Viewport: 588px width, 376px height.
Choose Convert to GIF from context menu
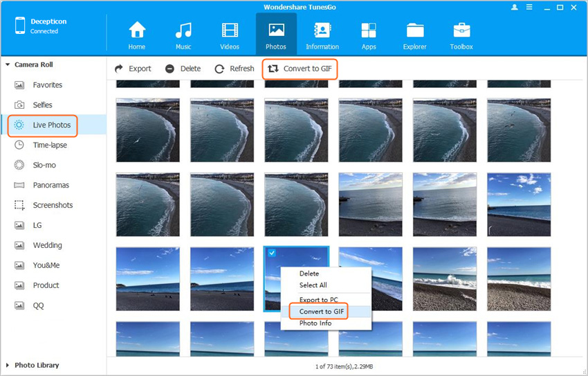(319, 312)
